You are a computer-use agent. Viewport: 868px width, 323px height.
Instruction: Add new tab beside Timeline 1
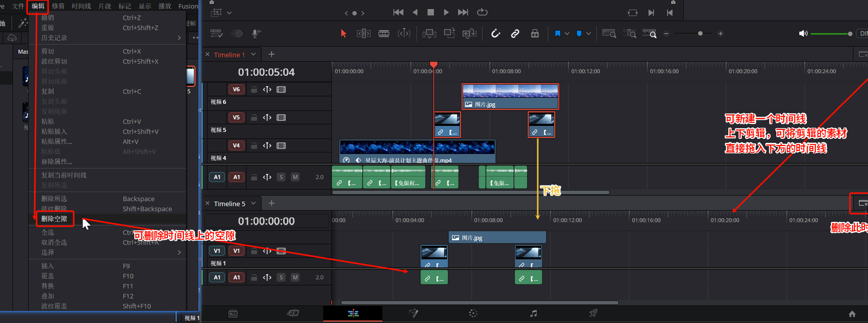click(x=272, y=54)
